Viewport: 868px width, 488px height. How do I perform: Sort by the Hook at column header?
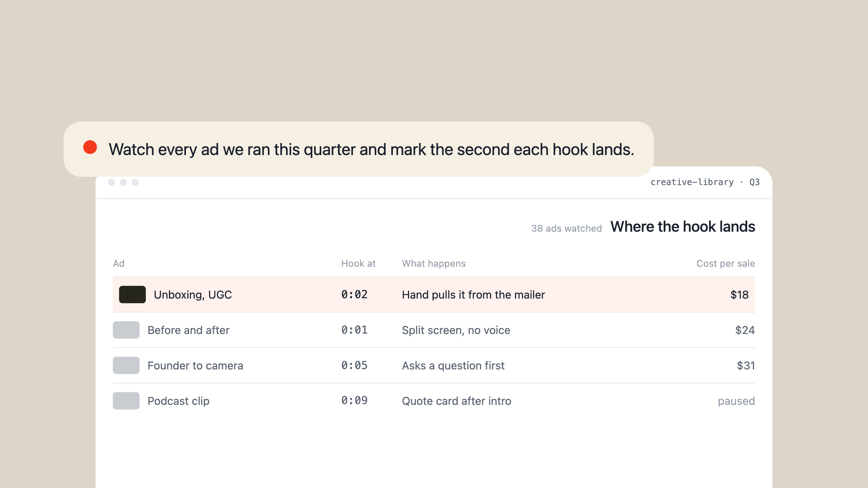[358, 264]
